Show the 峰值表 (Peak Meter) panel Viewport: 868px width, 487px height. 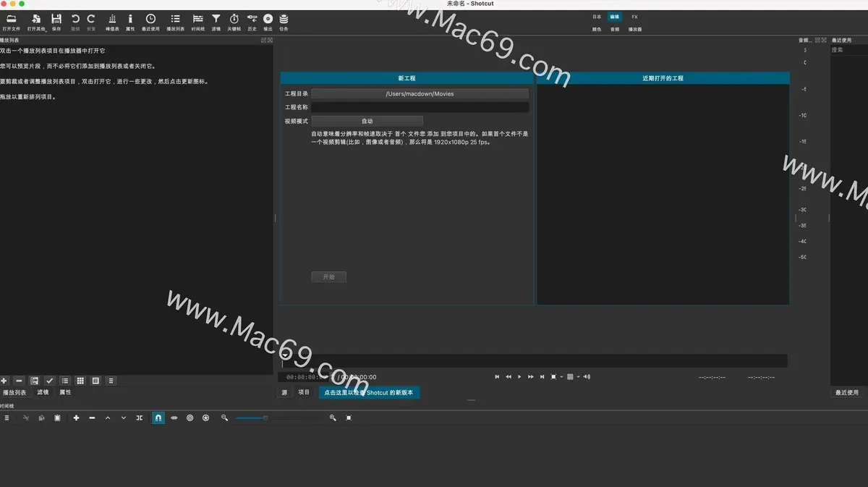[112, 22]
